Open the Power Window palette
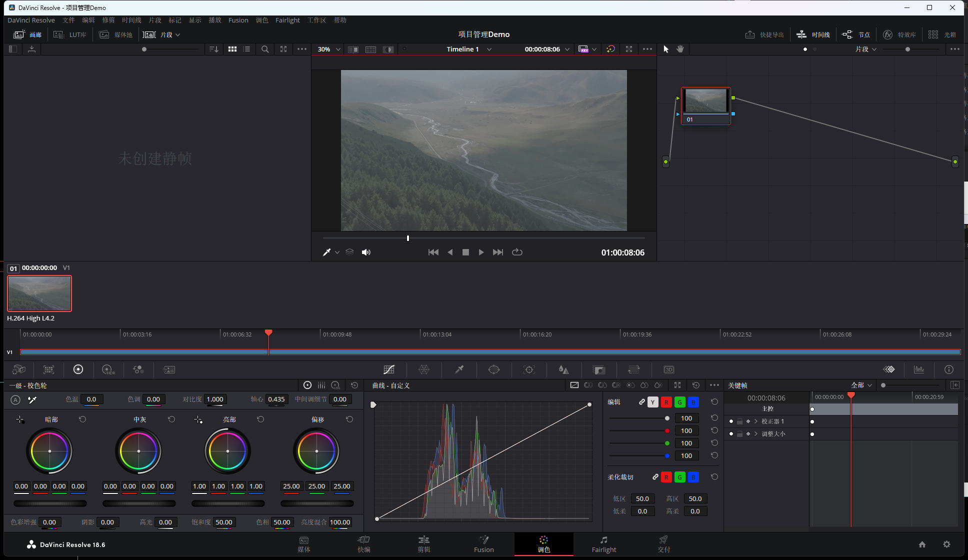Viewport: 968px width, 560px height. [493, 369]
